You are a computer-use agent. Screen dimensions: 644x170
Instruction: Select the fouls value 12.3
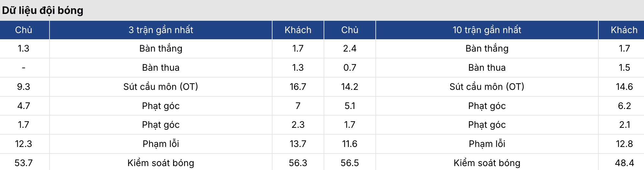coord(24,144)
